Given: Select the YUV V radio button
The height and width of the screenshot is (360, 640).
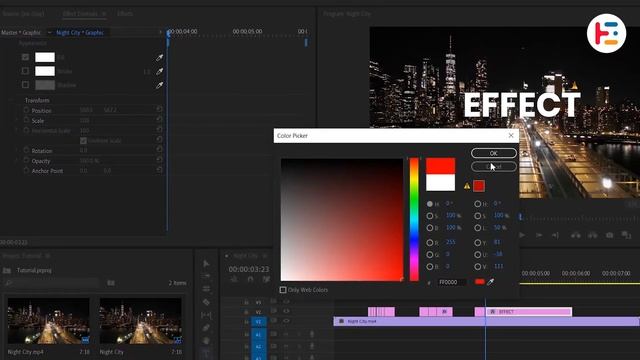Looking at the screenshot, I should coord(478,267).
